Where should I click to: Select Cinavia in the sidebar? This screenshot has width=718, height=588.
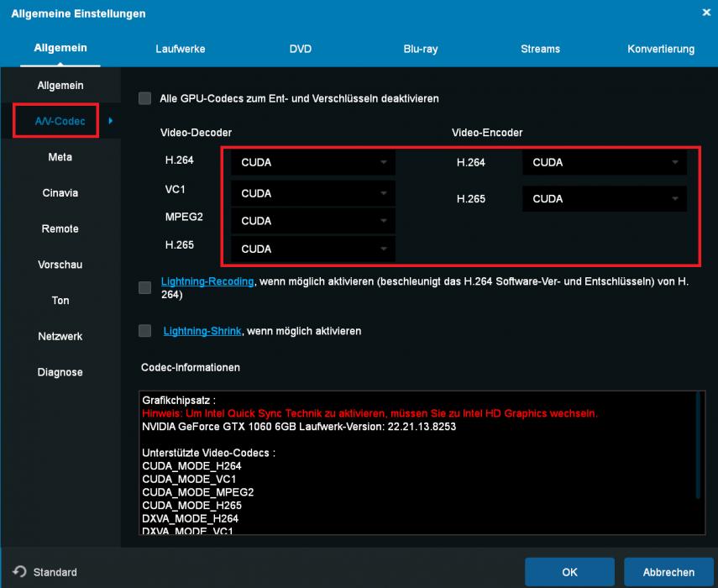pyautogui.click(x=60, y=193)
